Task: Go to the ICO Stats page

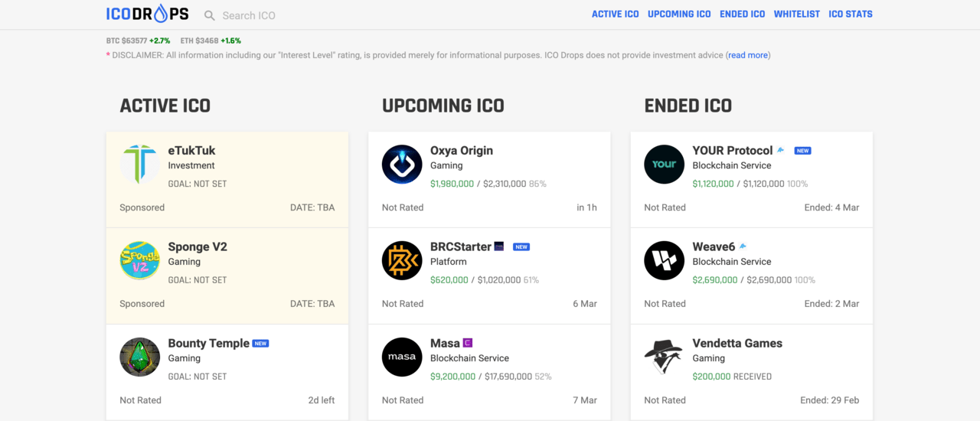Action: [x=850, y=14]
